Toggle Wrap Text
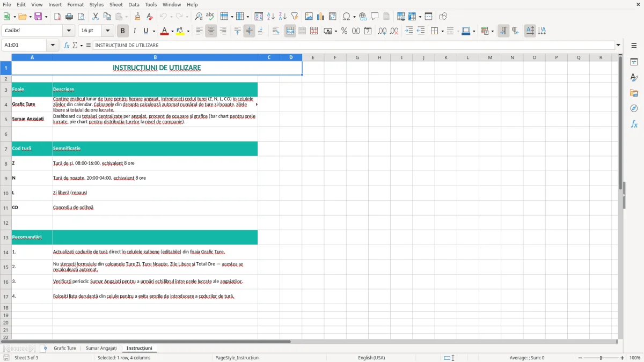 [276, 31]
